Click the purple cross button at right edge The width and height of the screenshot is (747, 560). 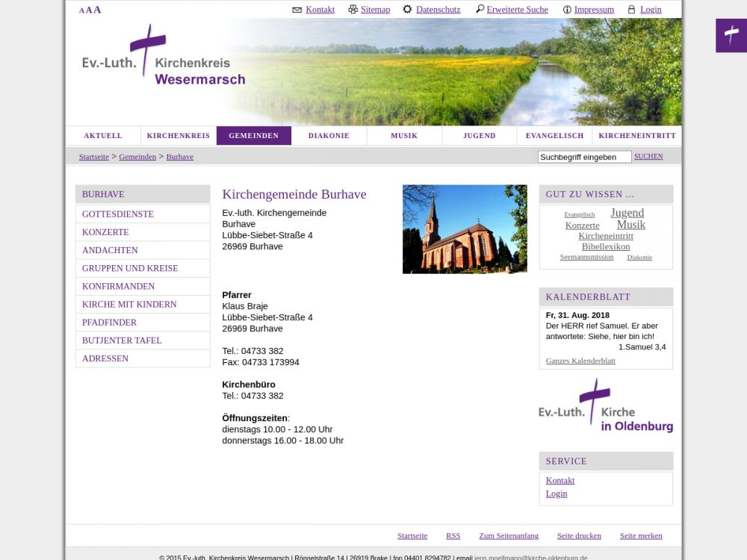coord(731,35)
